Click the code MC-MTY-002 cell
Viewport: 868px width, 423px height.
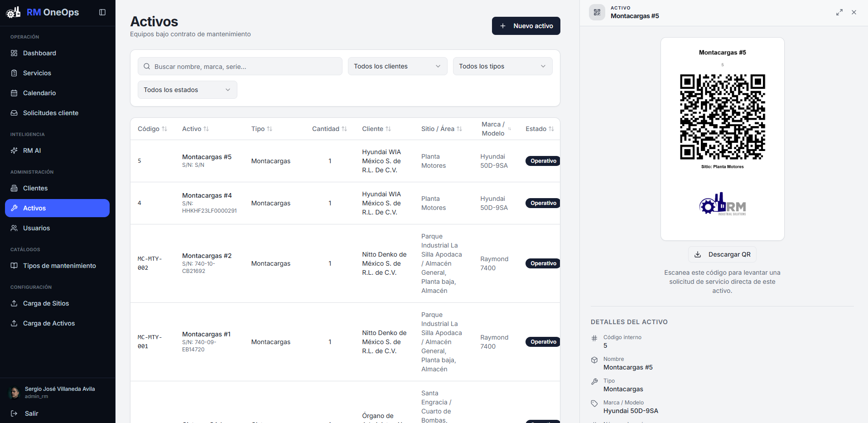click(x=150, y=263)
